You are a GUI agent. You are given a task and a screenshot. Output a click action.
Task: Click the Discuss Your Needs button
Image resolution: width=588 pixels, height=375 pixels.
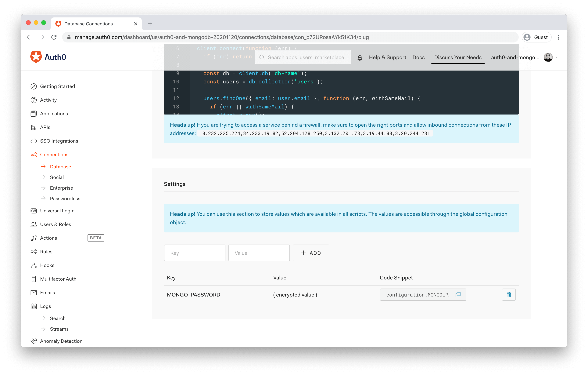pos(458,57)
